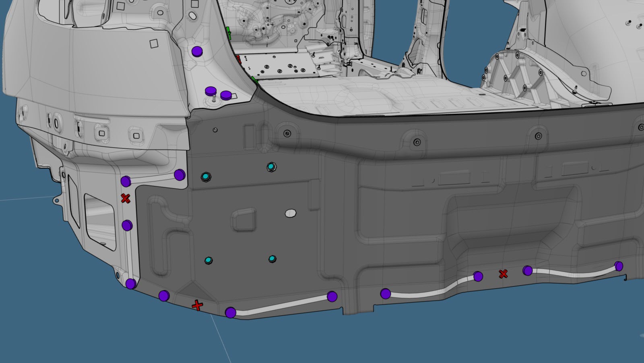Click the lower-left cyan fastener marker
644x363 pixels.
coord(208,260)
